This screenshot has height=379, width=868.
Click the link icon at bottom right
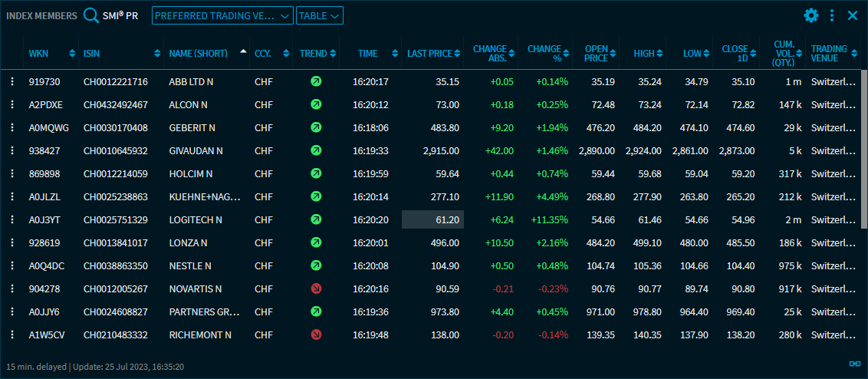click(855, 364)
